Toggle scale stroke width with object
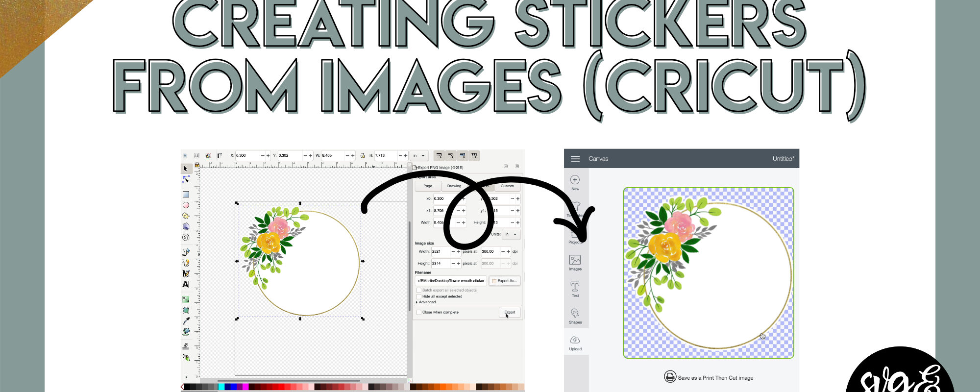The image size is (980, 392). pyautogui.click(x=439, y=155)
